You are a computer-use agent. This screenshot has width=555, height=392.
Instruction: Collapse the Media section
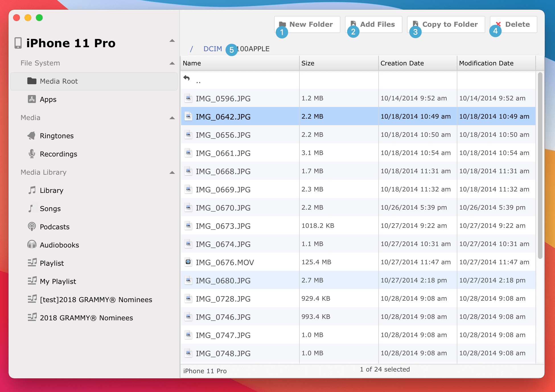(172, 118)
